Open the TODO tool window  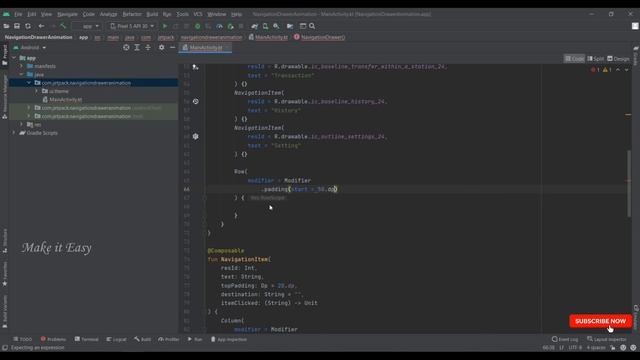tap(22, 339)
